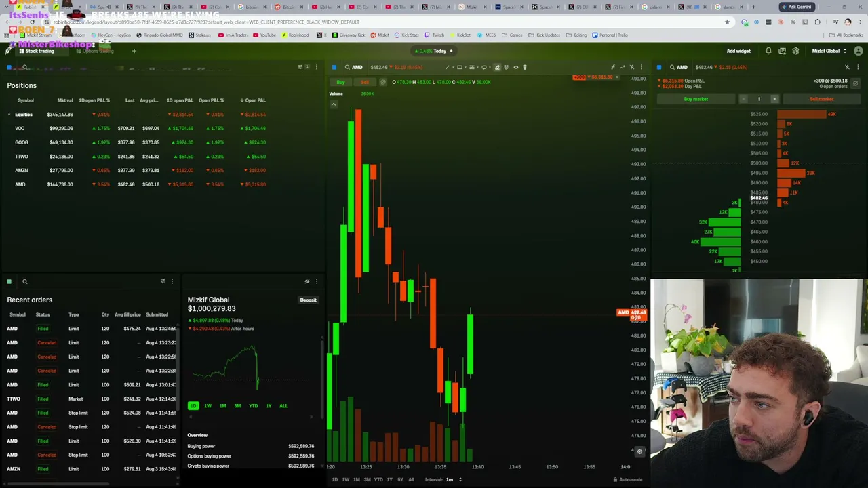The height and width of the screenshot is (488, 868).
Task: Open search in the Recent orders widget
Action: click(x=24, y=281)
